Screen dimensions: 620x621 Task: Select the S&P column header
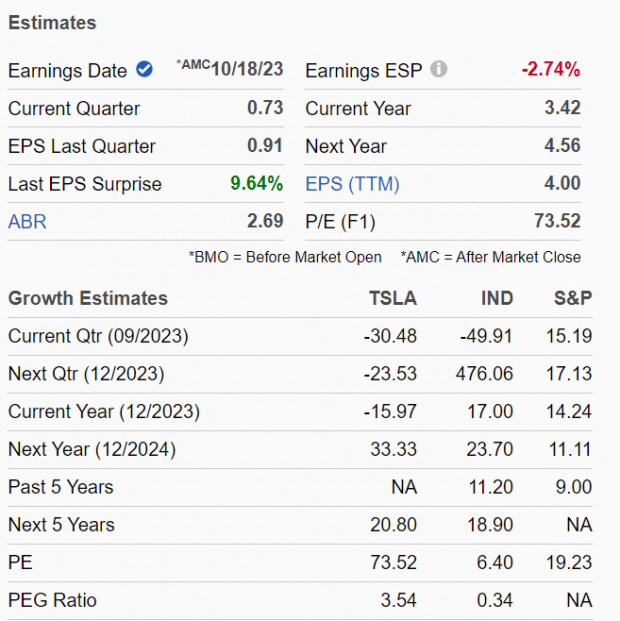coord(573,298)
